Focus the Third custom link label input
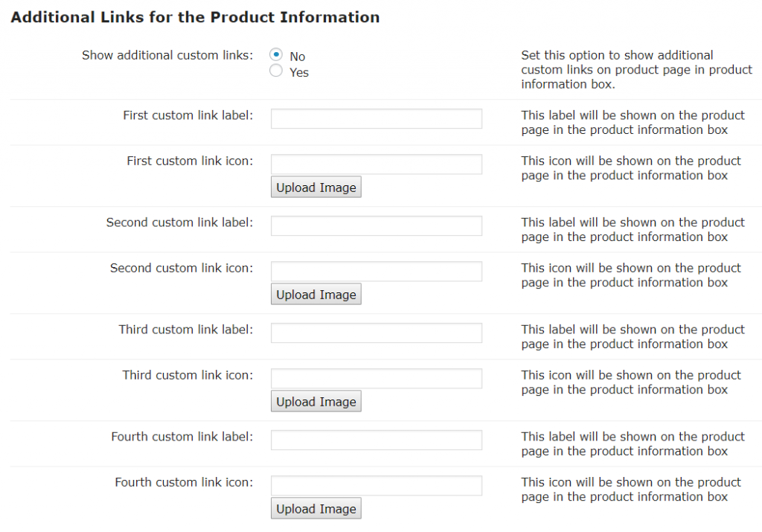Screen dimensions: 762x532 [x=376, y=333]
